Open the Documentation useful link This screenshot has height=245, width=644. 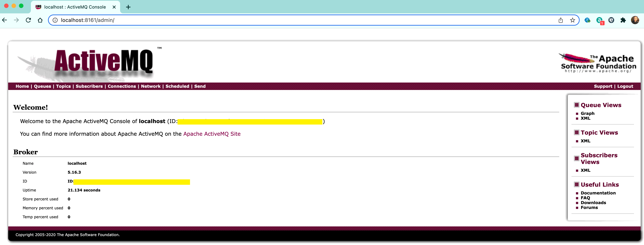coord(598,193)
